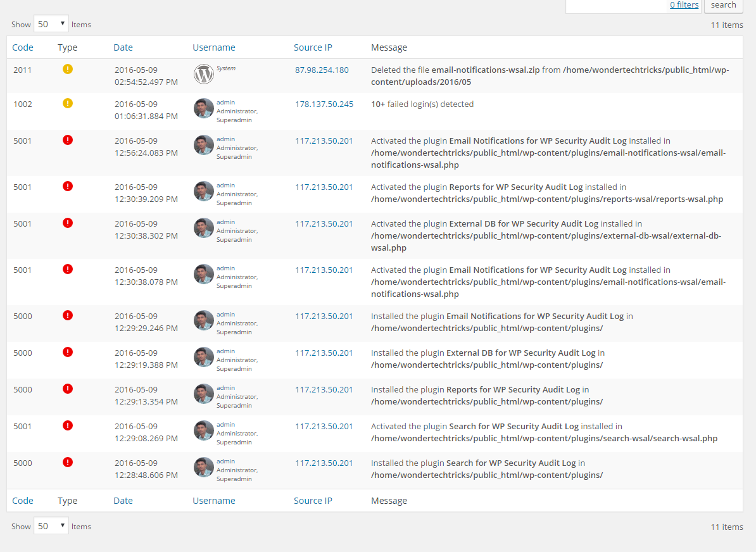Screen dimensions: 756x552
Task: Click the red alert icon at 12:29:08.269 PM
Action: [68, 425]
